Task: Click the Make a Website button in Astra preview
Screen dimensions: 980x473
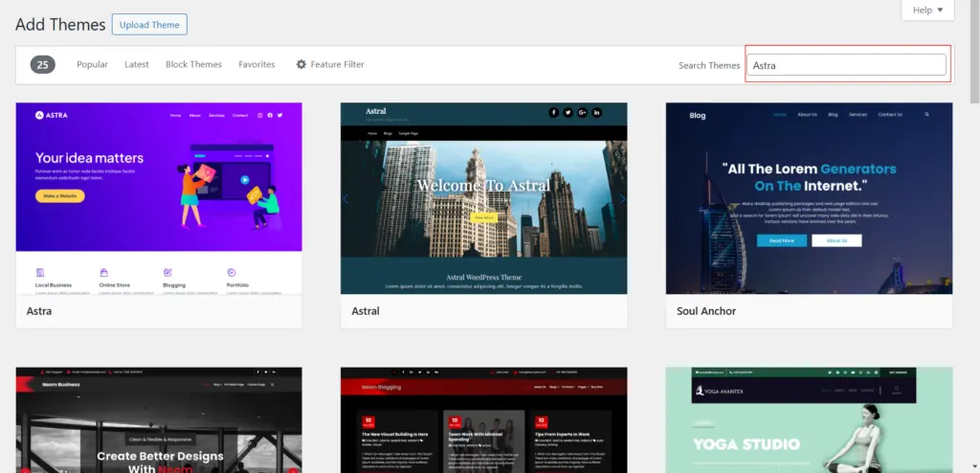Action: pos(60,196)
